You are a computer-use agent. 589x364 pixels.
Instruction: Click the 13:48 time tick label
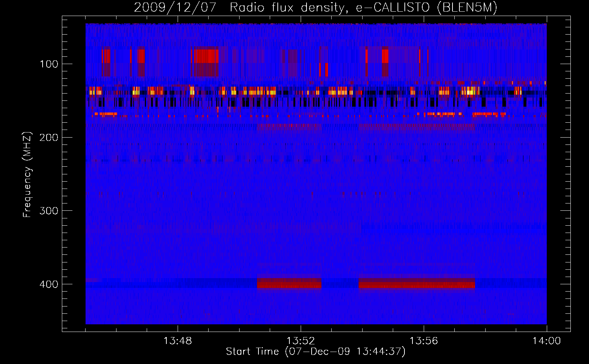coord(178,341)
